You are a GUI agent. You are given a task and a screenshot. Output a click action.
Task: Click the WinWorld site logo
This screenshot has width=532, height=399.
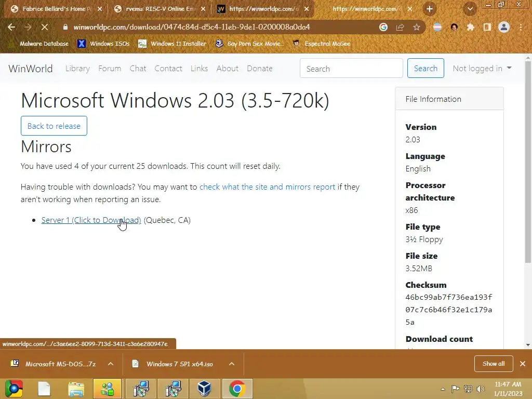click(31, 69)
